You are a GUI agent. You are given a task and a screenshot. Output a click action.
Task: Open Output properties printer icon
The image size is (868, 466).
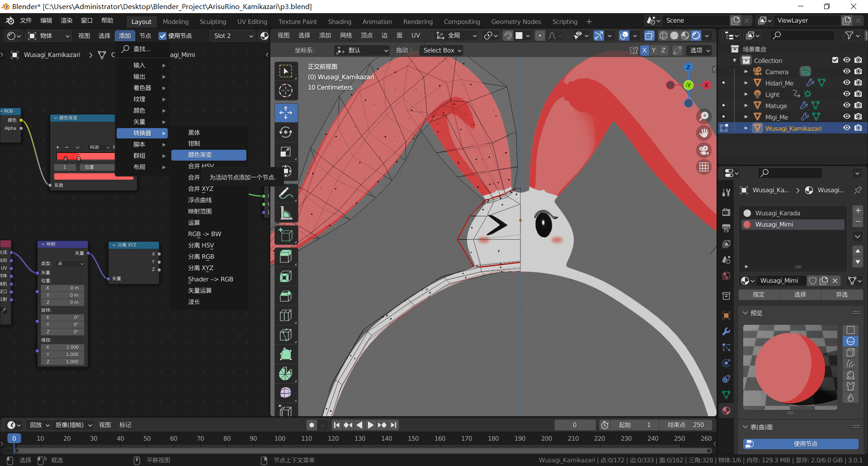tap(726, 228)
